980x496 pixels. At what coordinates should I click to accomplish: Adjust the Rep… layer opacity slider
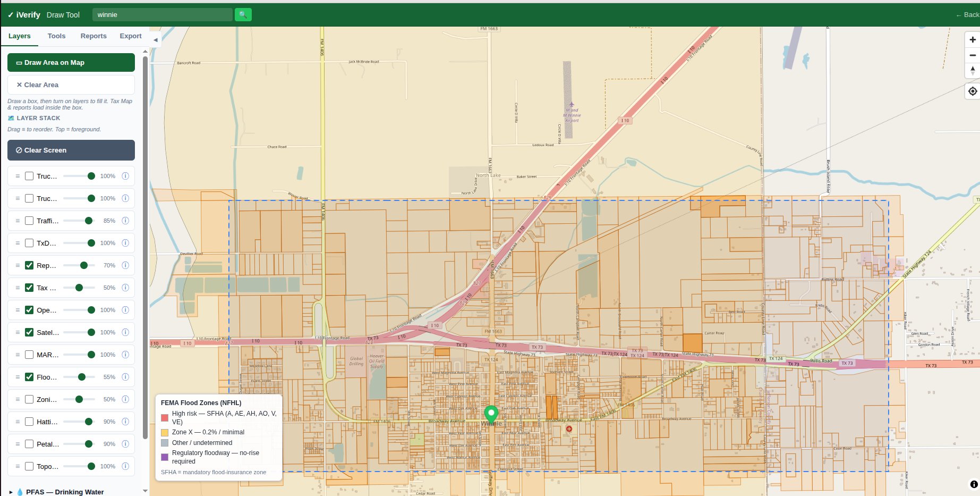coord(79,265)
